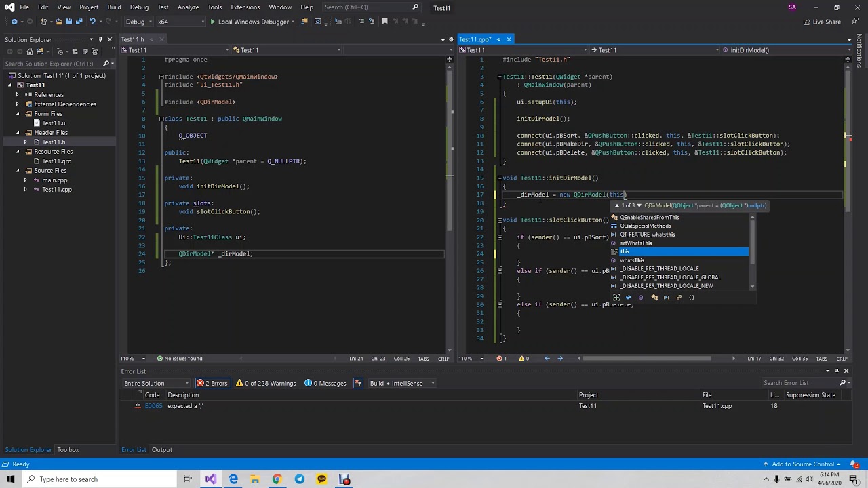Screen dimensions: 868x488
Task: Click the Open File toolbar icon
Action: coord(58,22)
